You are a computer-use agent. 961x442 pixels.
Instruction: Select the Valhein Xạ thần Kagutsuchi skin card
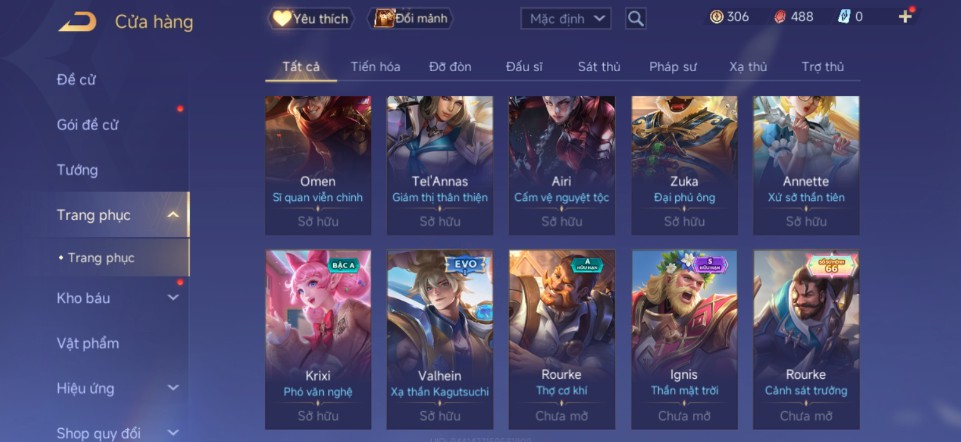pyautogui.click(x=440, y=340)
